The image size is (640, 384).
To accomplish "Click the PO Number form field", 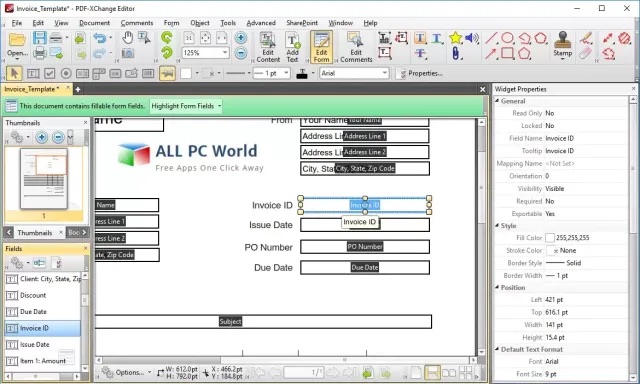I will point(365,246).
